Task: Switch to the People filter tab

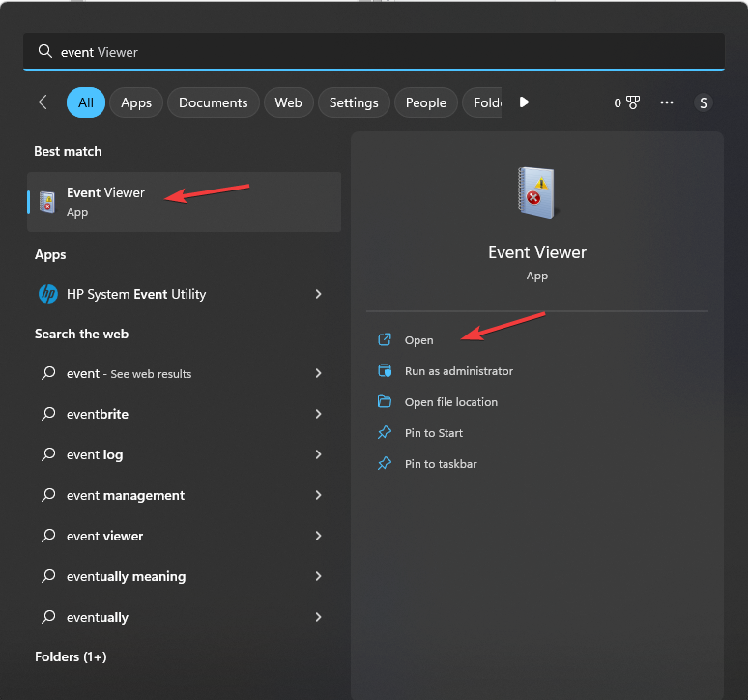Action: point(425,102)
